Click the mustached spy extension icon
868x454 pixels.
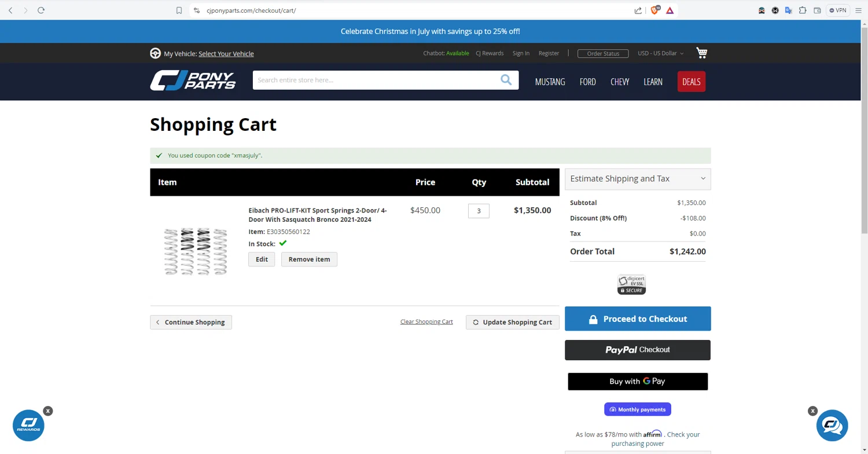tap(762, 10)
